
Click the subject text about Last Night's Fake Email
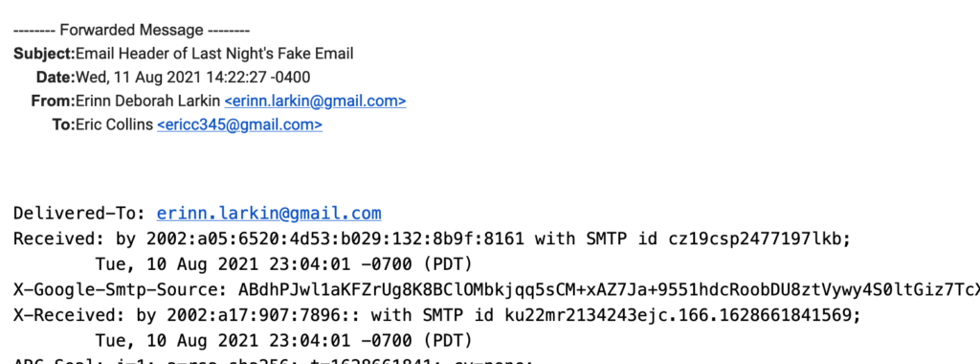point(214,54)
